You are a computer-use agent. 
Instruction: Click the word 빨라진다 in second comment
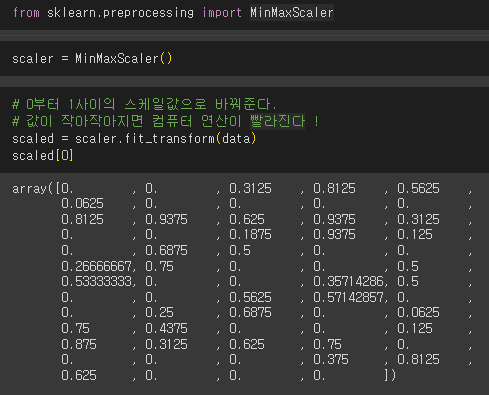[x=277, y=121]
